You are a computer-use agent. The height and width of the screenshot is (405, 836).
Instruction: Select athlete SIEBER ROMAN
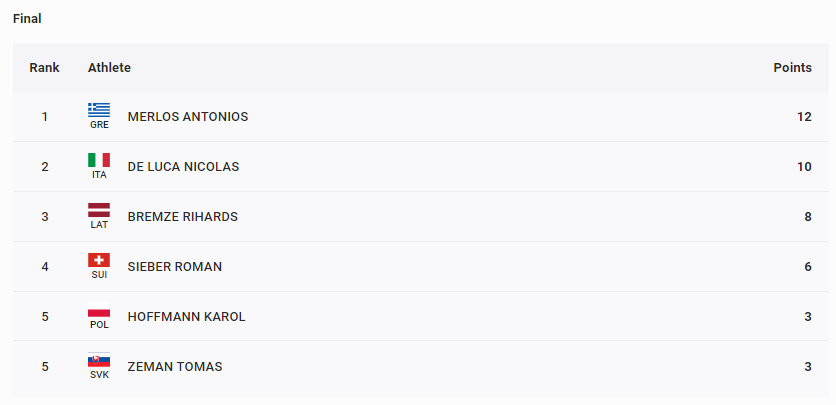point(175,267)
